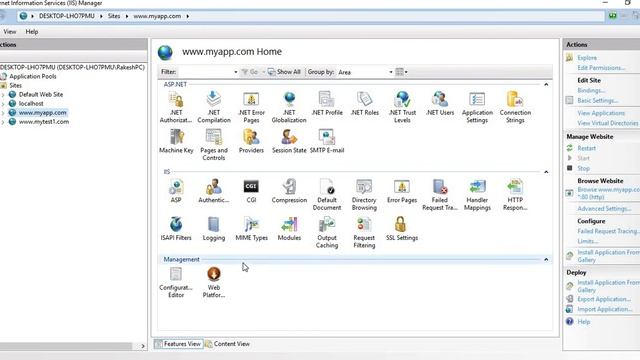Click Explore in Actions pane
Viewport: 640px width, 360px height.
[x=587, y=58]
